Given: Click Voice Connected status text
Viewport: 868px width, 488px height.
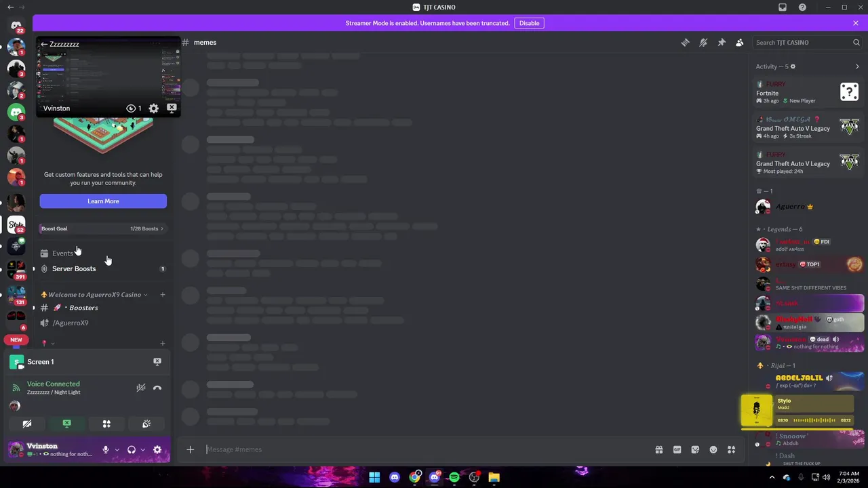Looking at the screenshot, I should [x=53, y=384].
